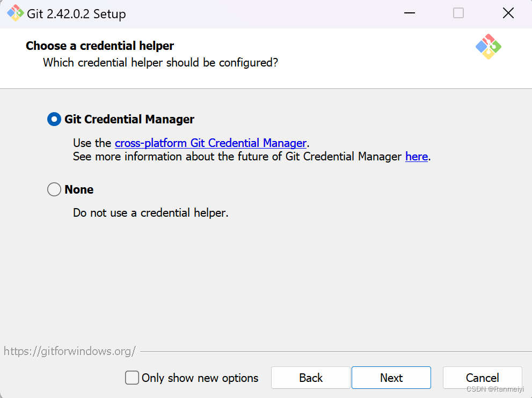Select the Git Credential Manager radio button

tap(54, 119)
